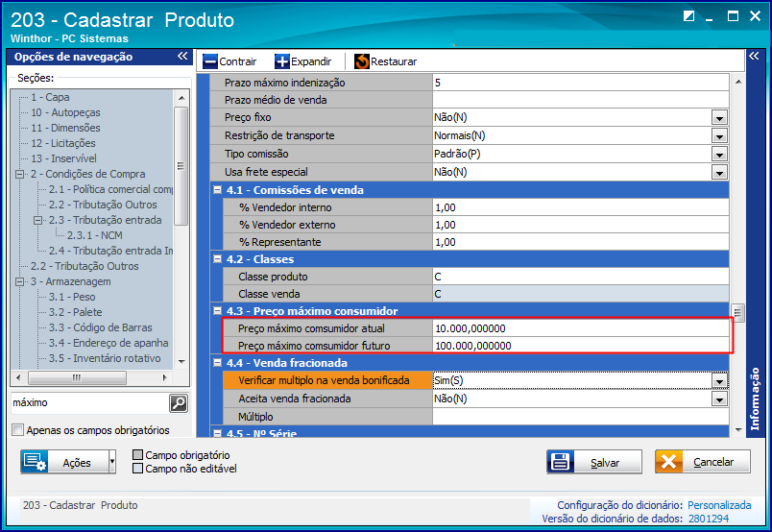Open the Aceita venda fracionada dropdown
This screenshot has height=532, width=772.
[x=719, y=399]
